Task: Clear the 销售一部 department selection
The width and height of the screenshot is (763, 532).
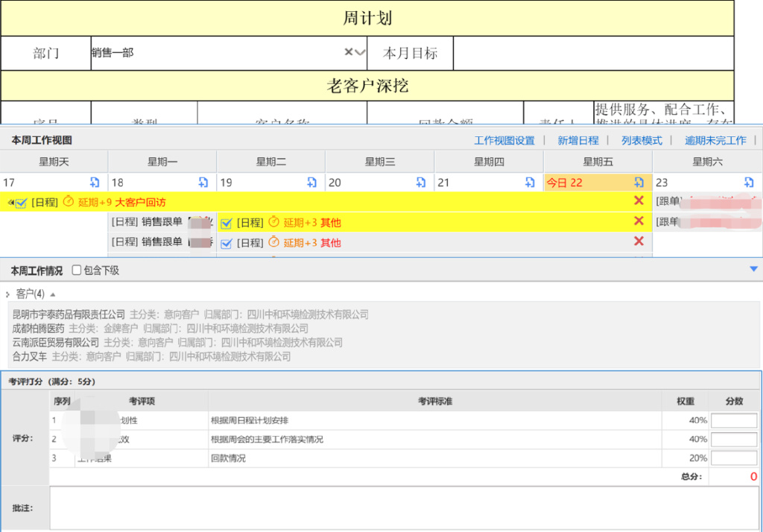Action: click(348, 53)
